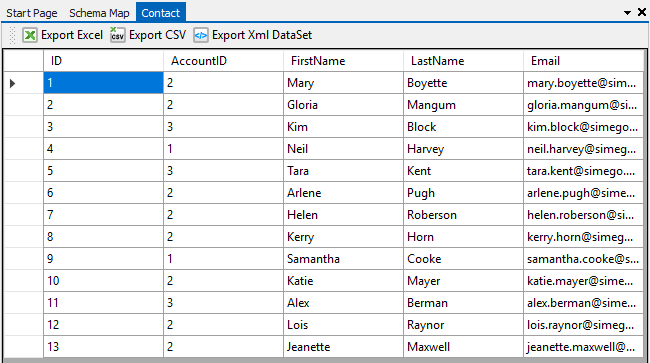Viewport: 650px width, 363px height.
Task: Click the LastName cell Boyette
Action: pyautogui.click(x=463, y=83)
